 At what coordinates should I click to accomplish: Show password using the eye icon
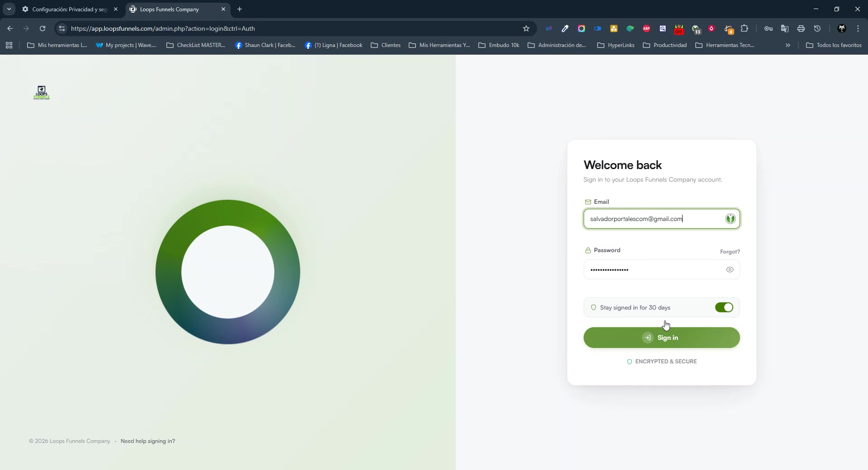coord(730,270)
